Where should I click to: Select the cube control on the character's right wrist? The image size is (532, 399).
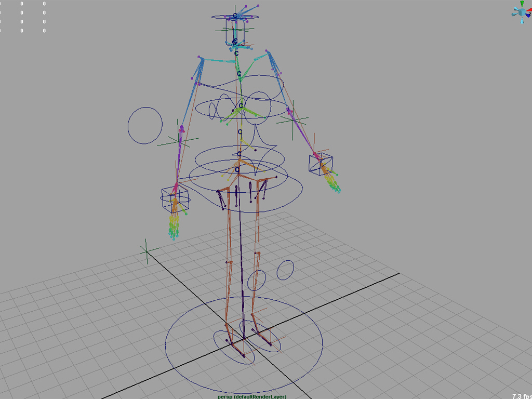tap(174, 199)
